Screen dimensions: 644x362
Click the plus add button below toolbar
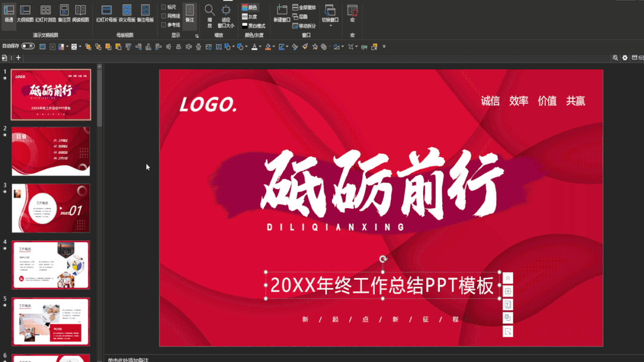(x=19, y=58)
